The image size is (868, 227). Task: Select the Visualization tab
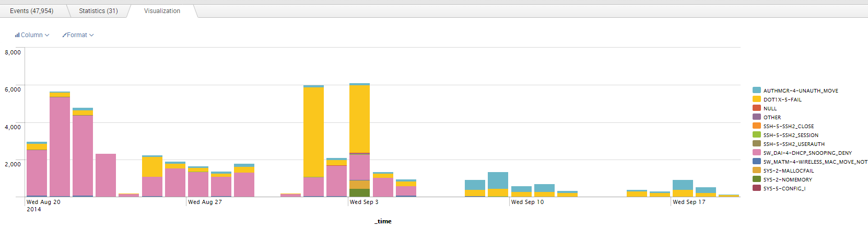pyautogui.click(x=162, y=11)
